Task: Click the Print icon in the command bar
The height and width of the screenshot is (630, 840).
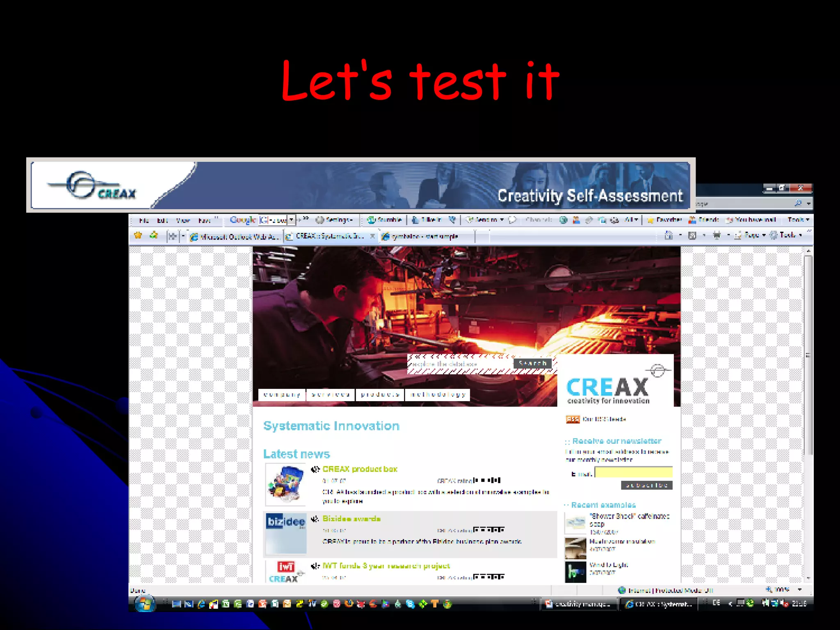Action: coord(717,235)
